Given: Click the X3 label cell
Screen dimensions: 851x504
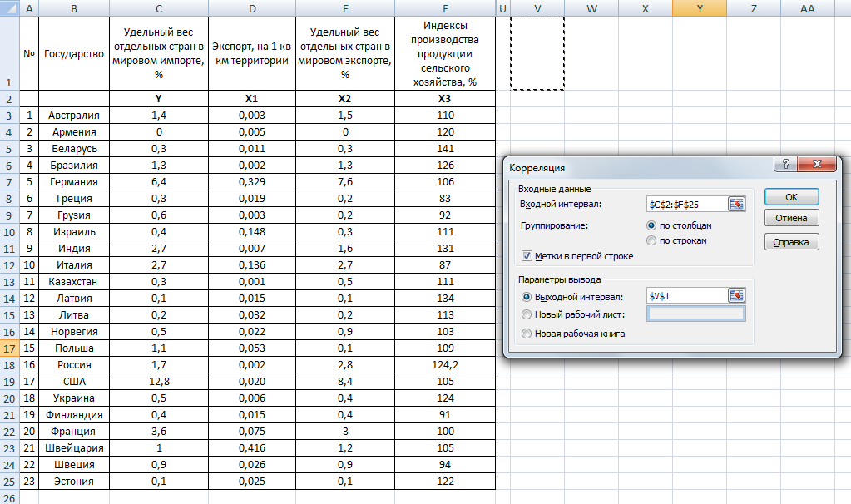Looking at the screenshot, I should (445, 99).
